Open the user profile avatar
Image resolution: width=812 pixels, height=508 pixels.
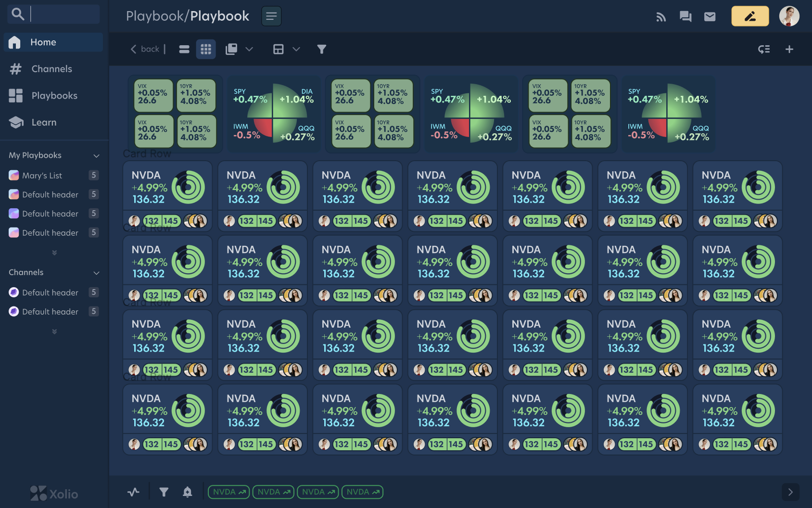789,16
